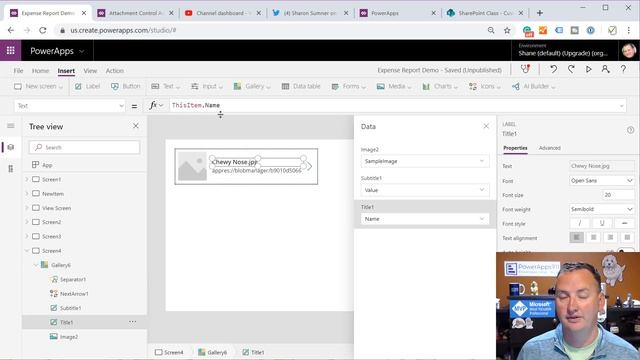This screenshot has height=360, width=640.
Task: Open the Share user icon
Action: pos(605,69)
